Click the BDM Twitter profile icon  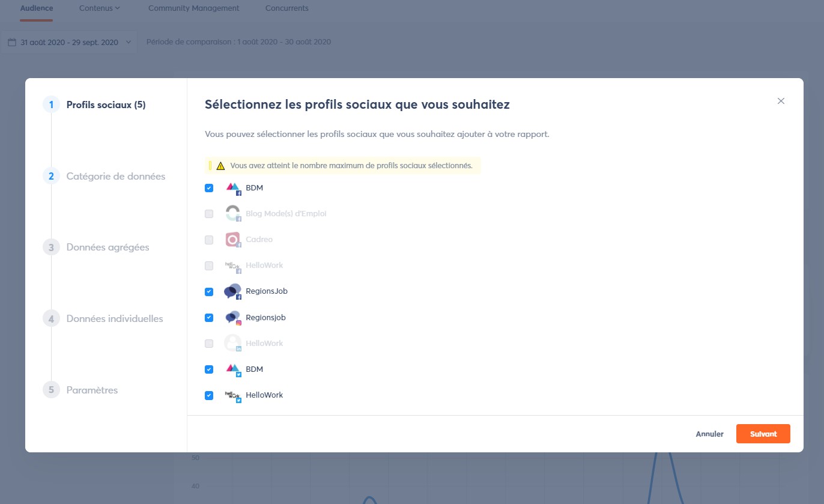[x=233, y=369]
